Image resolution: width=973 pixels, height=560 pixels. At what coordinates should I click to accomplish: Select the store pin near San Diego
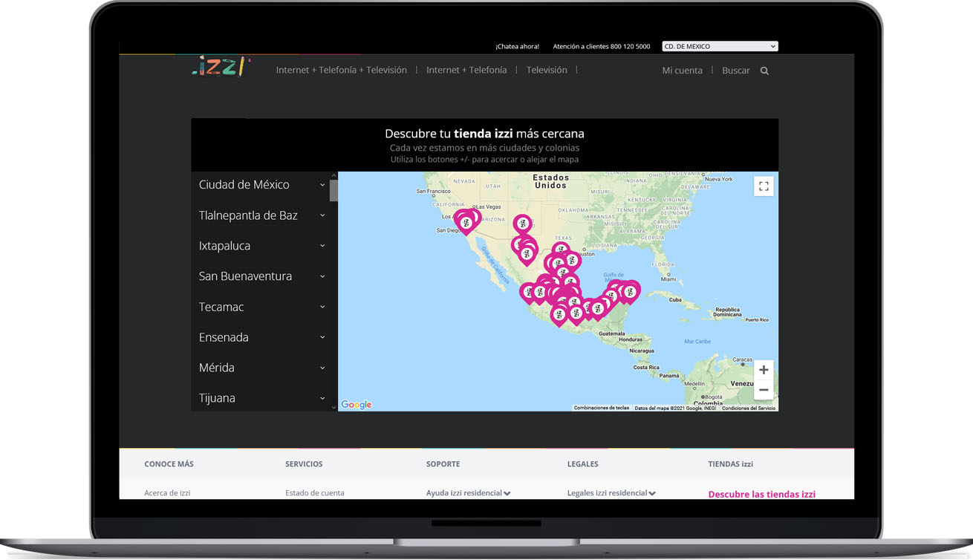466,223
